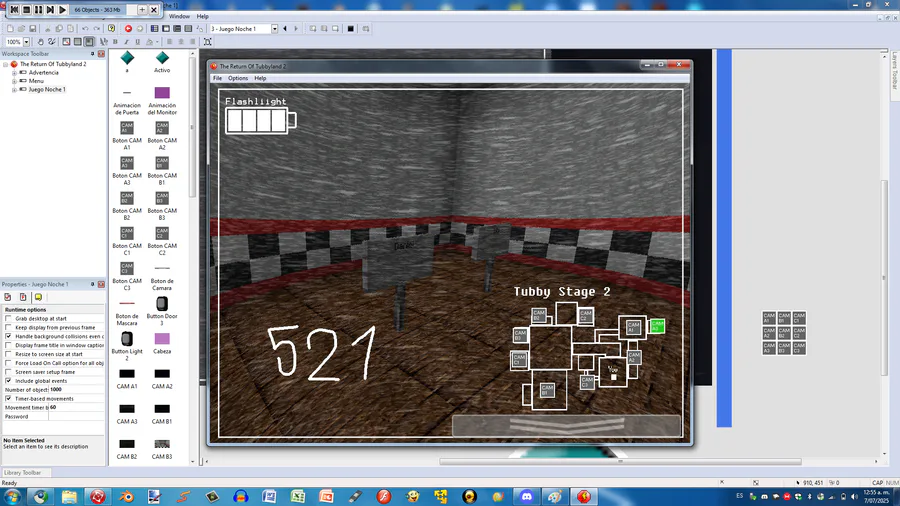This screenshot has width=900, height=506.
Task: Click green CAM A3 on game map
Action: click(x=657, y=326)
